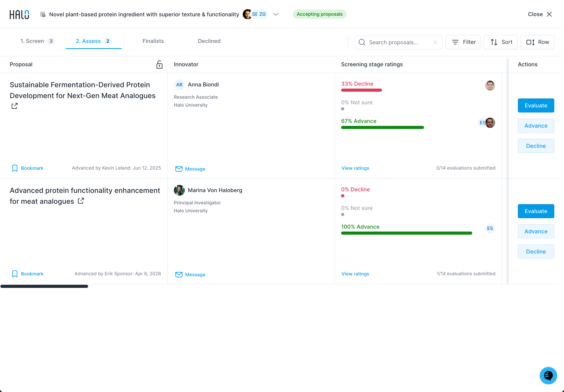Click the horizontal scrollbar below the table

[x=44, y=286]
